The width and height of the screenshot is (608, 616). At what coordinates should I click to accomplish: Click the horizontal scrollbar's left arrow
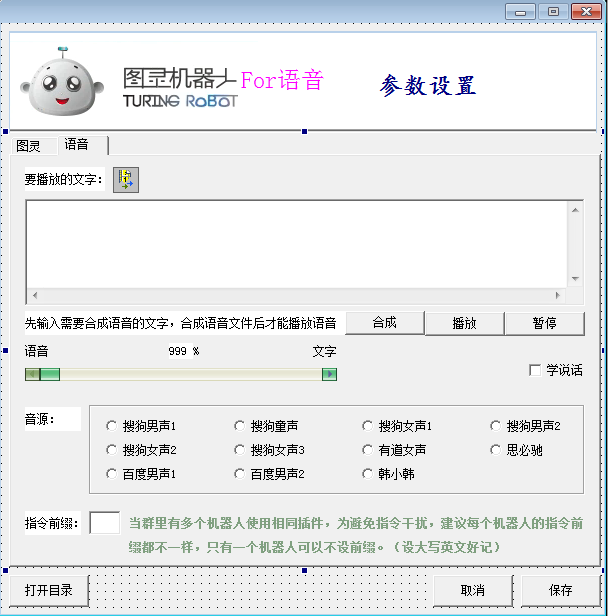pyautogui.click(x=35, y=295)
